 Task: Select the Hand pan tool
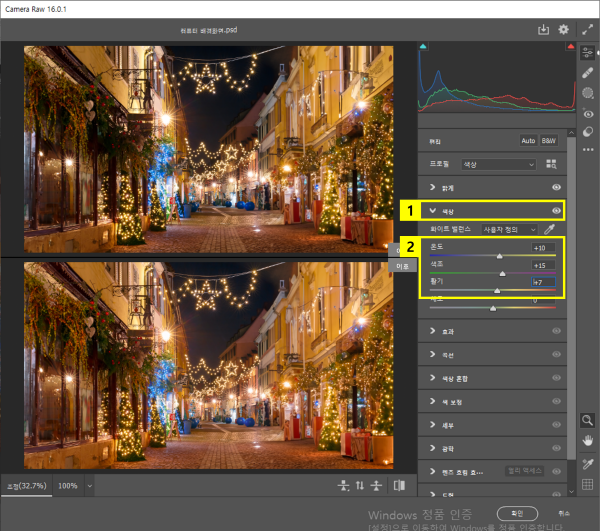click(x=588, y=440)
